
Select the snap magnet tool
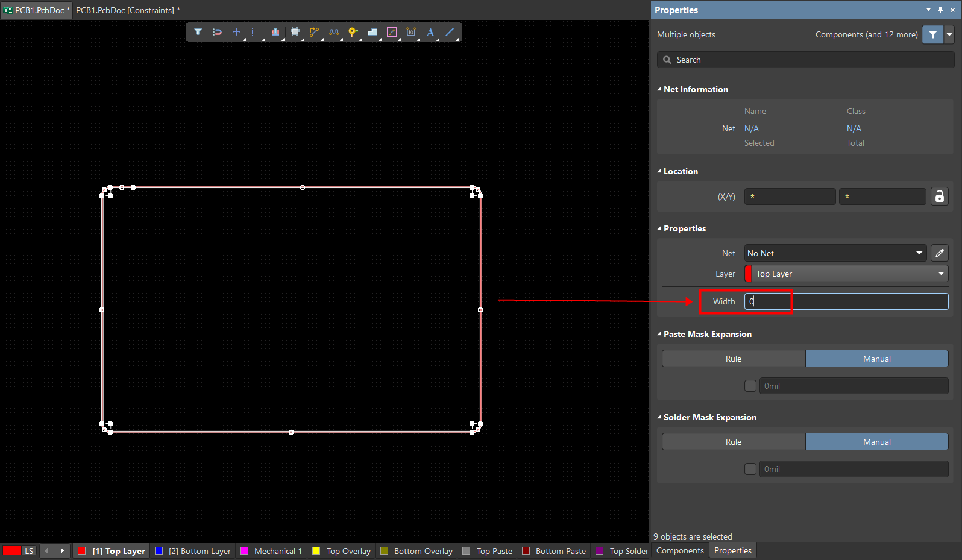(217, 32)
